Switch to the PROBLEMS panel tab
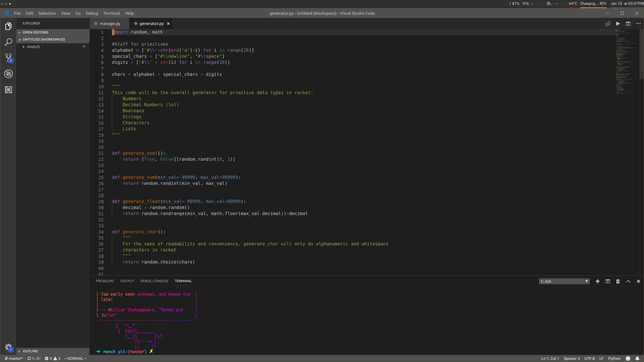The height and width of the screenshot is (362, 644). (105, 281)
